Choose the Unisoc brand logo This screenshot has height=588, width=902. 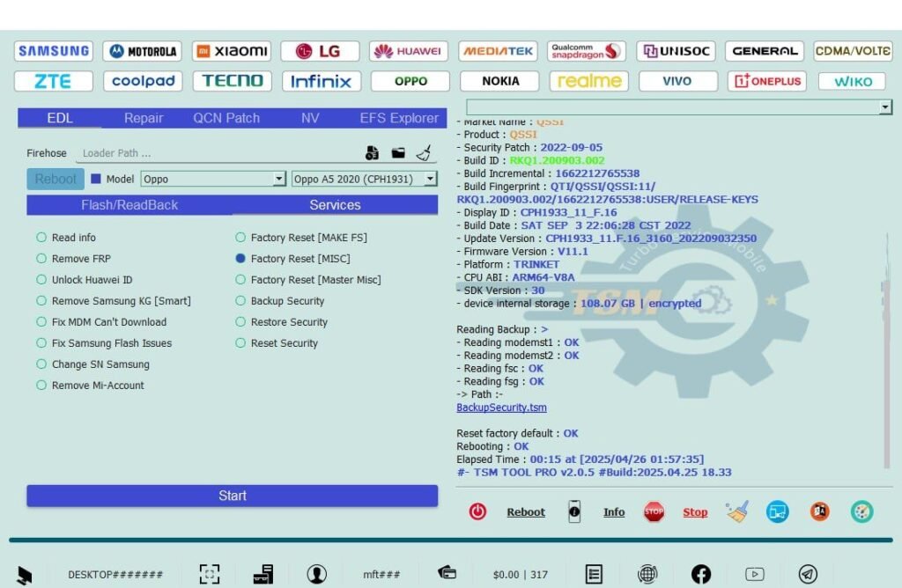[x=676, y=51]
